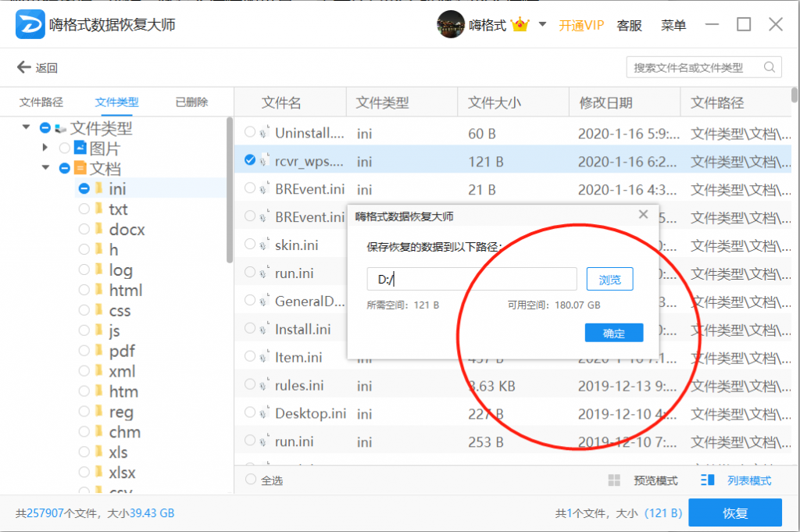Select the skin.ini file checkbox
Screen dimensions: 800x532
(249, 245)
